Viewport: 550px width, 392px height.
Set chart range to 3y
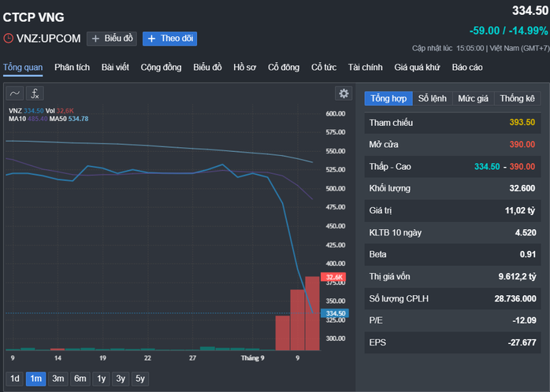(121, 379)
